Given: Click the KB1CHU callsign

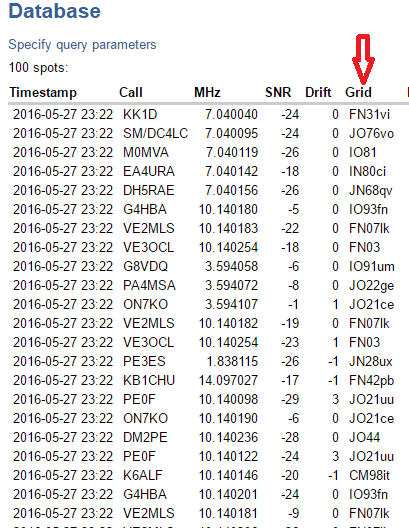Looking at the screenshot, I should point(149,381).
